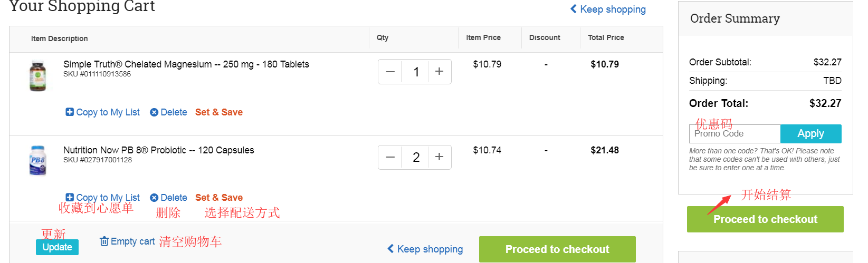
Task: Click the Empty cart trash icon
Action: coord(104,241)
